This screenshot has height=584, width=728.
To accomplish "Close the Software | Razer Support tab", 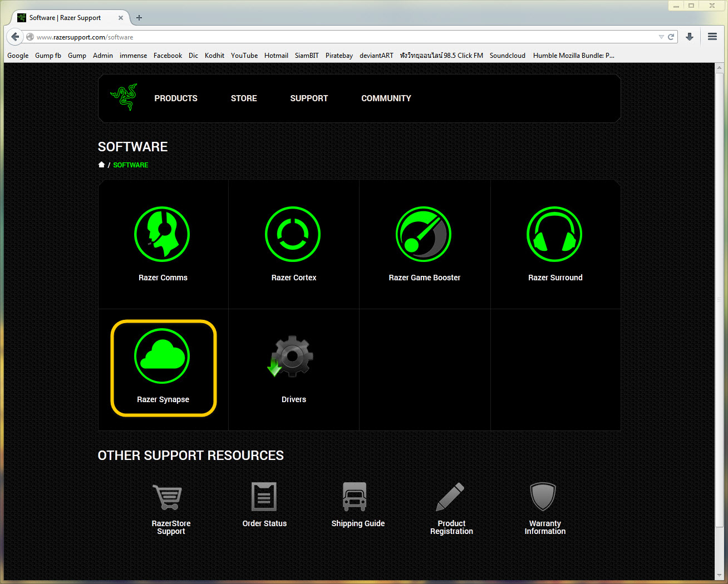I will coord(121,18).
